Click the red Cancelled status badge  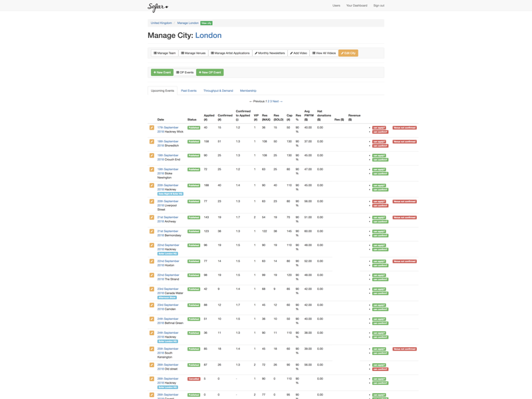click(x=194, y=379)
